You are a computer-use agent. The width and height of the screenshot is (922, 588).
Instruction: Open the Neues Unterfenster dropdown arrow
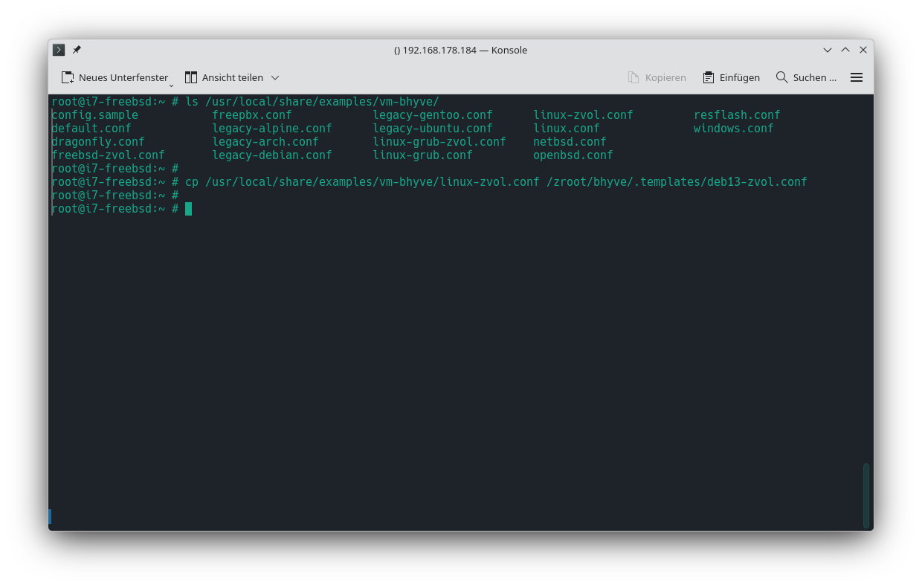click(171, 84)
